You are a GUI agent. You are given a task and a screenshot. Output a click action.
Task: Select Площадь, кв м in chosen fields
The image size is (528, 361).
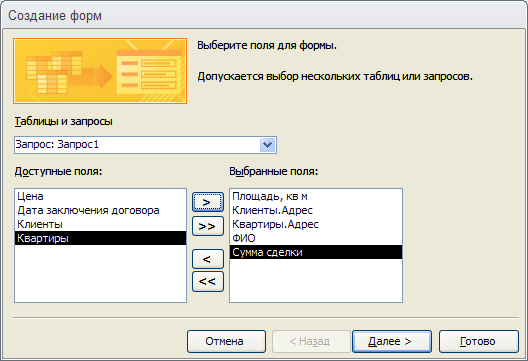pyautogui.click(x=316, y=196)
